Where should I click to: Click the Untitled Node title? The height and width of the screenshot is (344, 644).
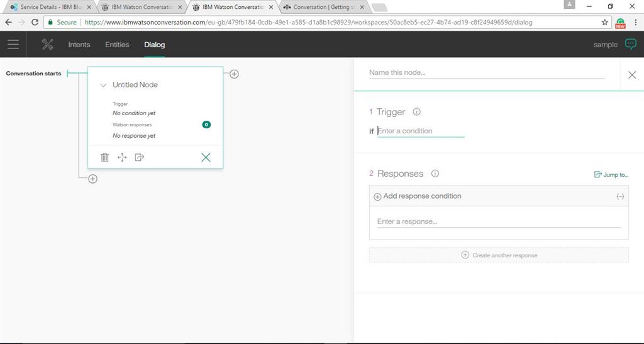[x=135, y=84]
